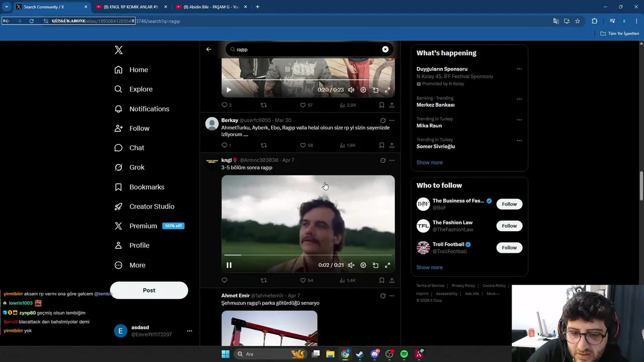Repost the kngl post
The width and height of the screenshot is (644, 362).
pyautogui.click(x=264, y=280)
